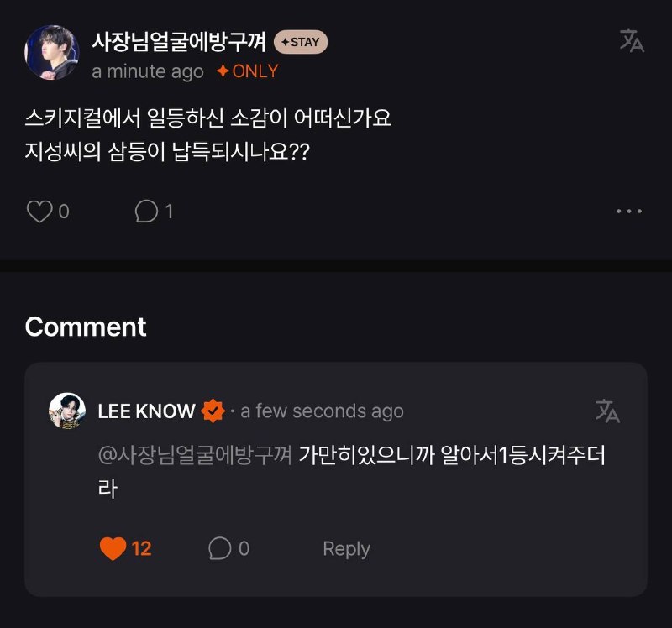The image size is (672, 628).
Task: Tap LEE KNOW's verified checkmark badge
Action: 213,411
